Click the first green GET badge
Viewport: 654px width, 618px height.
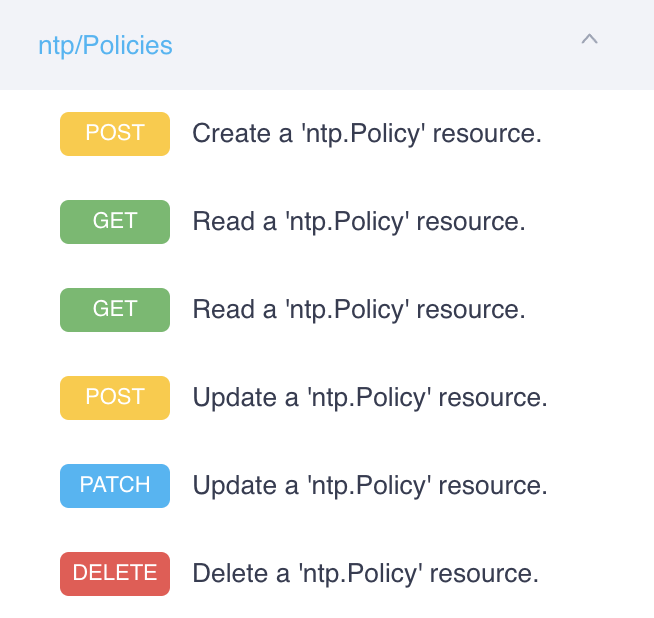point(115,221)
